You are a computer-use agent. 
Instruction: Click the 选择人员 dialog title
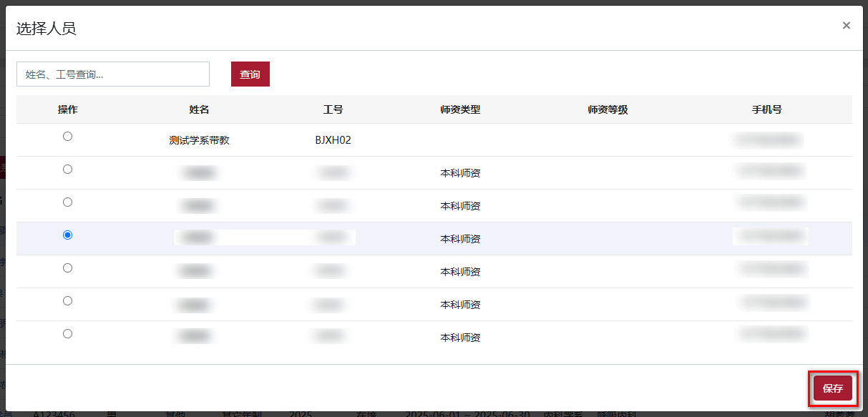coord(46,29)
